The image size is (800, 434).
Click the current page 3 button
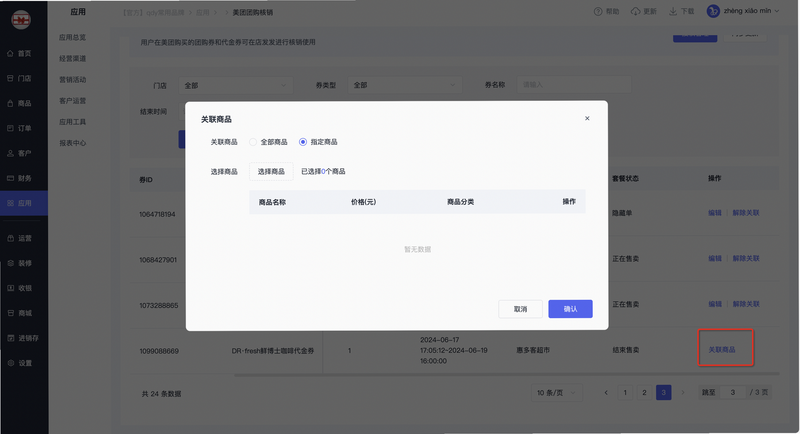click(664, 393)
